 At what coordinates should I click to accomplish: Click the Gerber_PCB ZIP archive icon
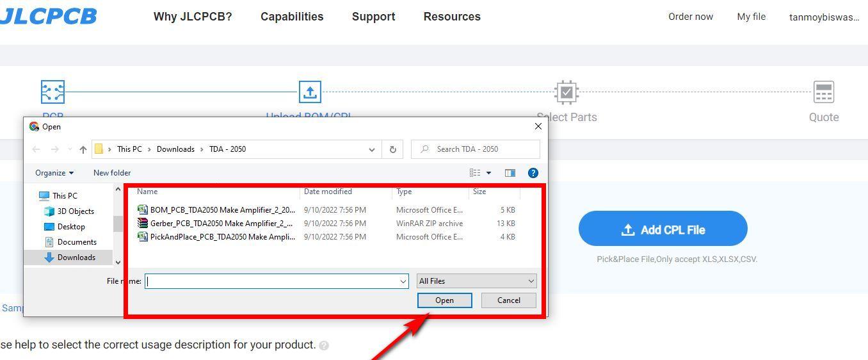[143, 223]
